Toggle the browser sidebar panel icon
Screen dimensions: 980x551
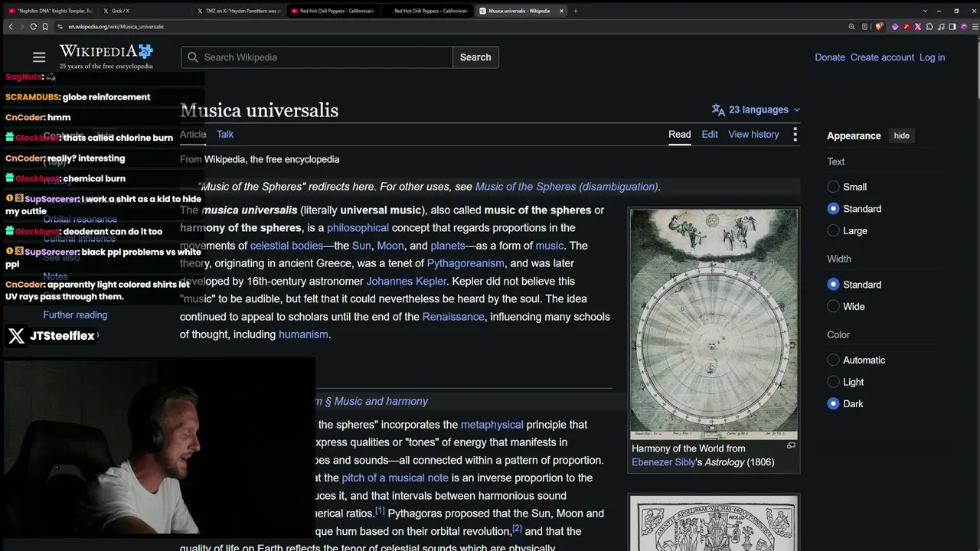point(952,26)
